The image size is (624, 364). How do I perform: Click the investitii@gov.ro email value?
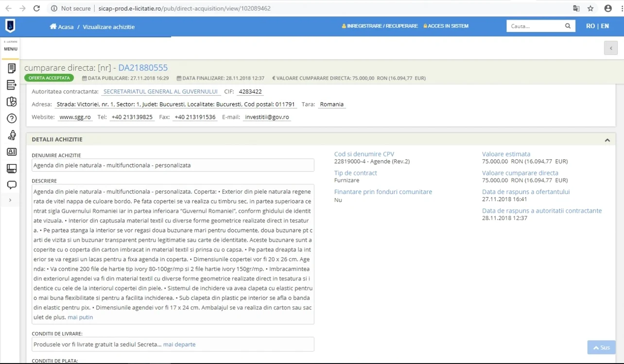coord(267,117)
